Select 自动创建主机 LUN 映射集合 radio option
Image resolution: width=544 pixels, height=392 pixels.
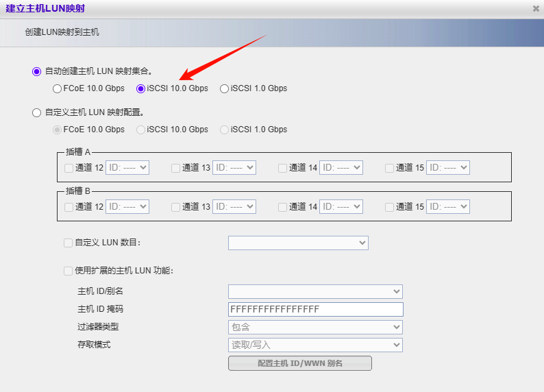pyautogui.click(x=37, y=71)
